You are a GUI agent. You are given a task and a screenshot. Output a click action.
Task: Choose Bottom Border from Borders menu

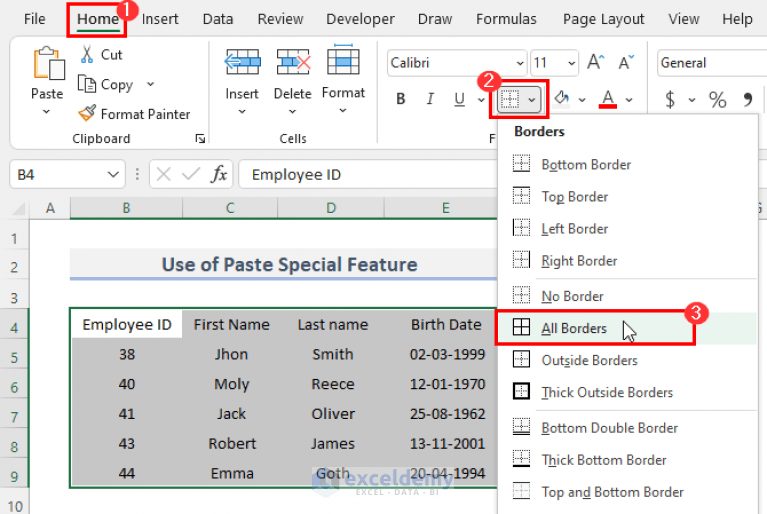tap(628, 164)
